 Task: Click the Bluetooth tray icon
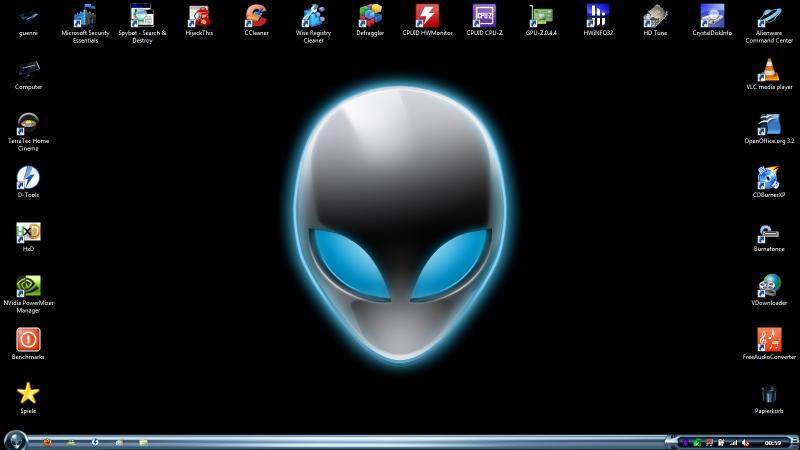tap(685, 443)
